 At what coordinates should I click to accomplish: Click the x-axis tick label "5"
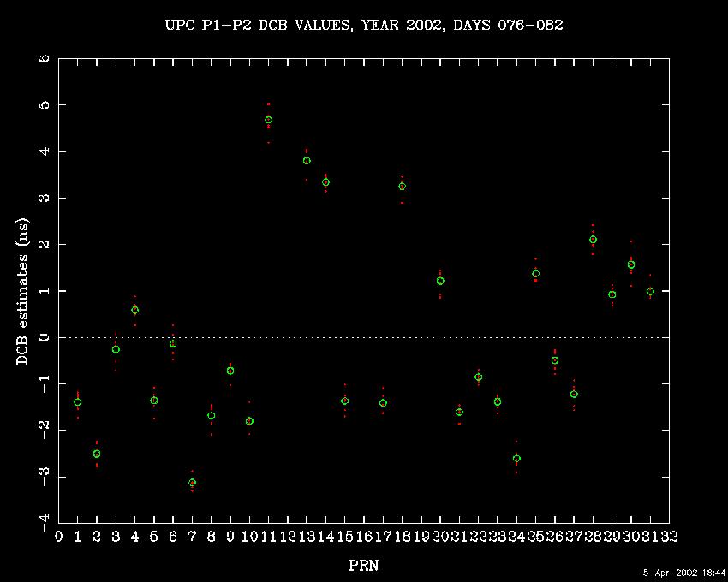tap(153, 537)
